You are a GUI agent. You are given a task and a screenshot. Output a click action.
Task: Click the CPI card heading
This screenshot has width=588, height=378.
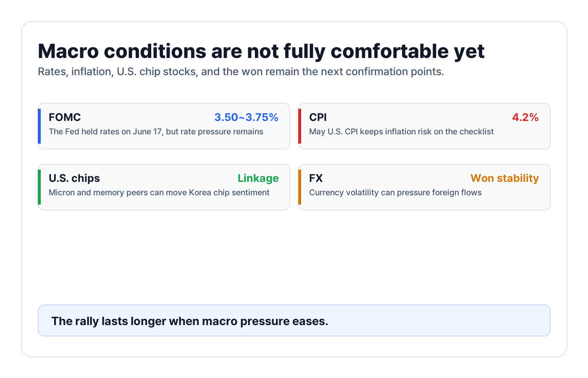click(x=318, y=117)
